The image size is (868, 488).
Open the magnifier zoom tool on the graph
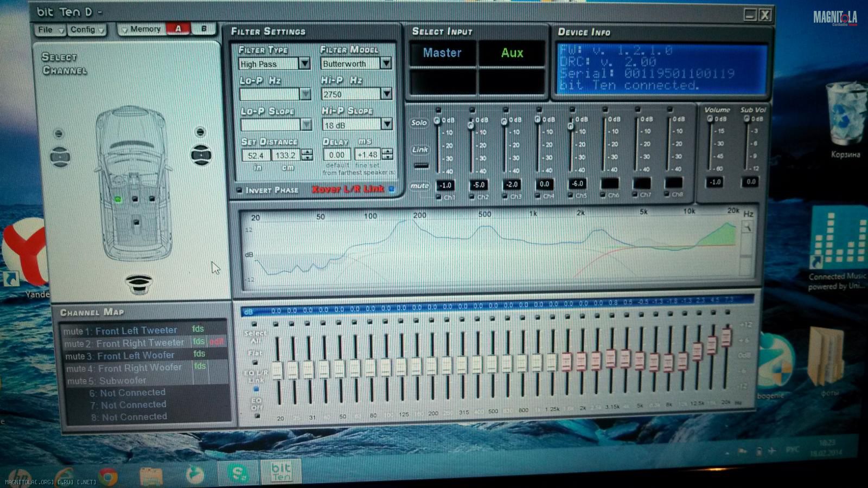[x=747, y=228]
